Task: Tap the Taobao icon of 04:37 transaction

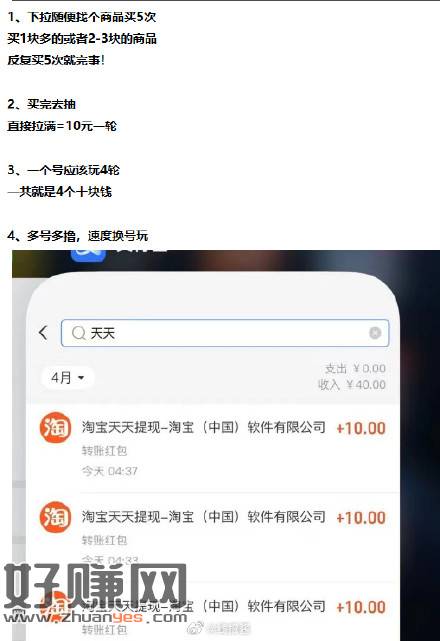Action: click(x=55, y=428)
